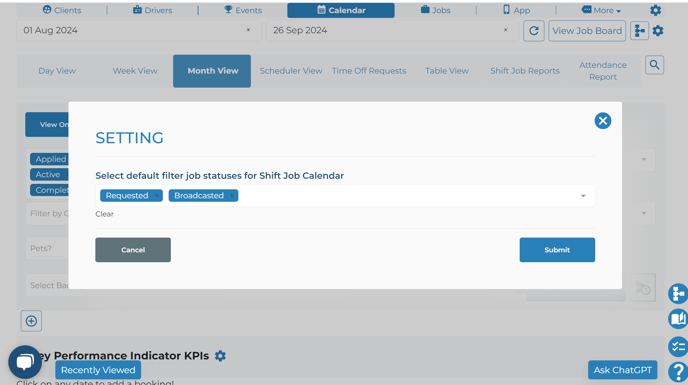Open calendar settings gear beside job board
The image size is (688, 385).
[x=658, y=31]
